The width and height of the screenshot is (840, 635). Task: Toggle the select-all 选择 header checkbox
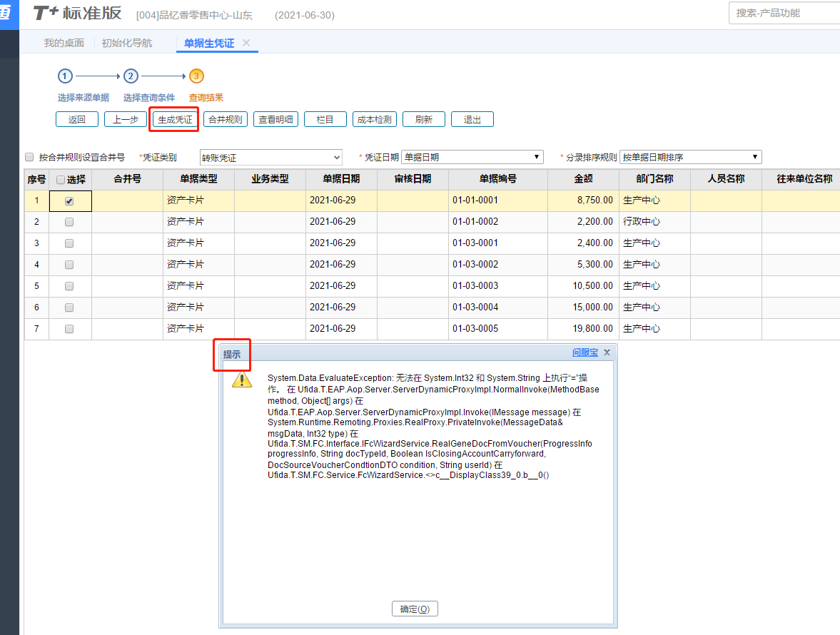click(61, 180)
